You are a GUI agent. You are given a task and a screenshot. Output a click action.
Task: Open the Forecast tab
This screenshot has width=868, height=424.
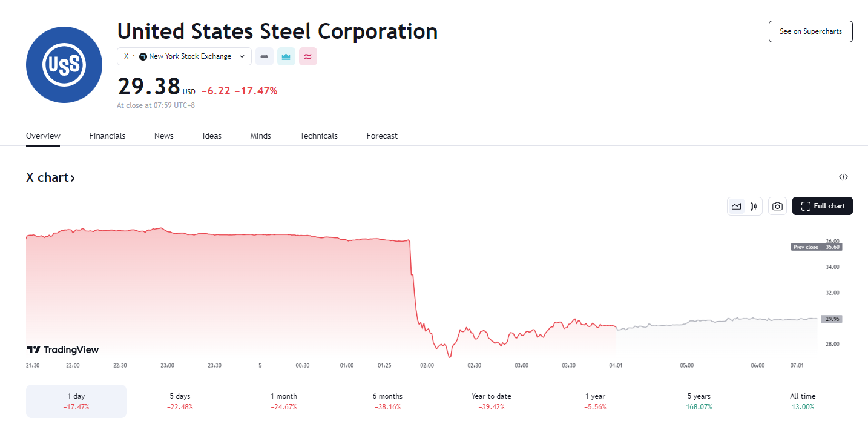(382, 136)
